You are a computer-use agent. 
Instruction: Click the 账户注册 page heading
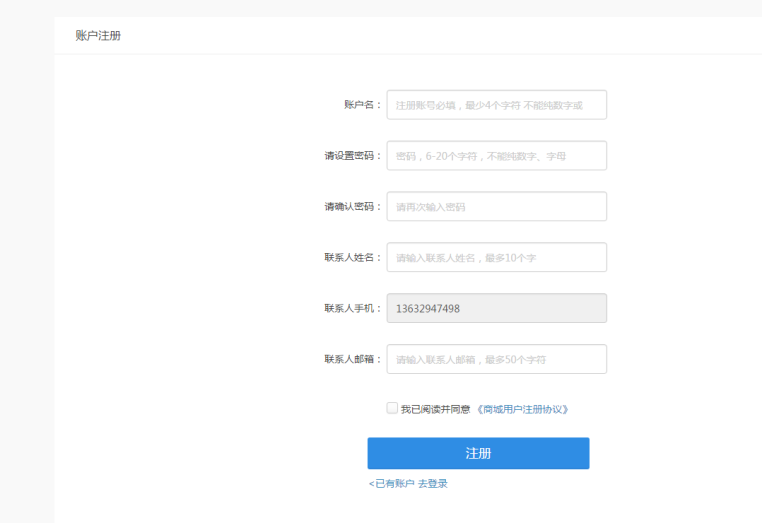coord(98,36)
